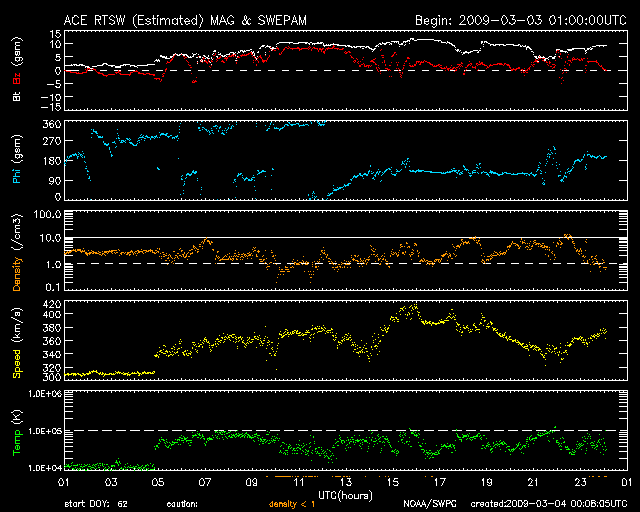Click the 'caution:' label at bottom
Viewport: 640px width, 512px height.
182,504
